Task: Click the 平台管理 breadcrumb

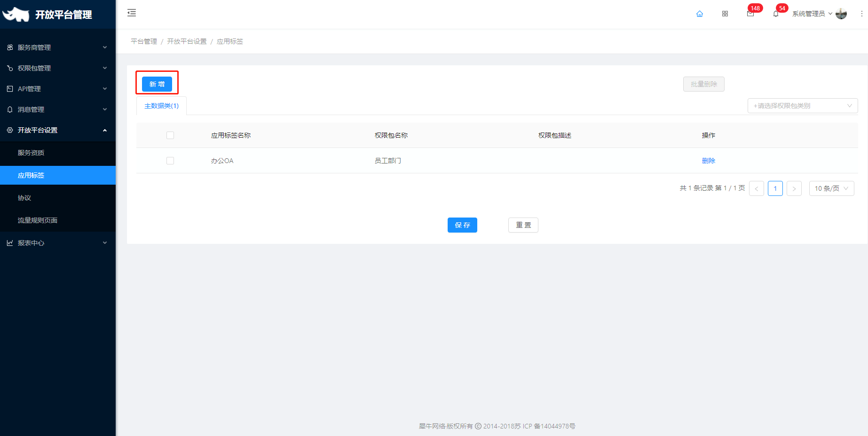Action: click(x=144, y=41)
